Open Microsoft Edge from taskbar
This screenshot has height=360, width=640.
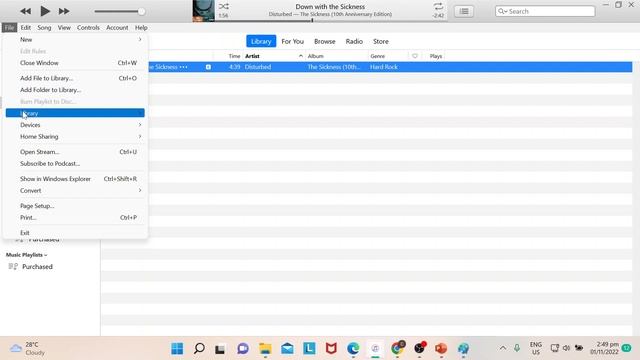click(353, 349)
